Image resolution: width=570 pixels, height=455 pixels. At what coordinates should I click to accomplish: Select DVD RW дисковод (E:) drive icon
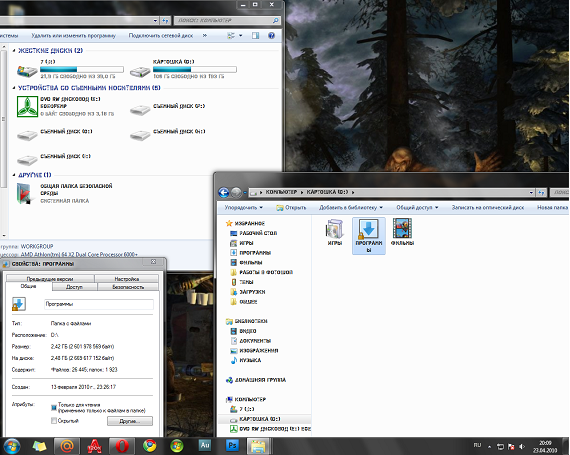coord(27,106)
